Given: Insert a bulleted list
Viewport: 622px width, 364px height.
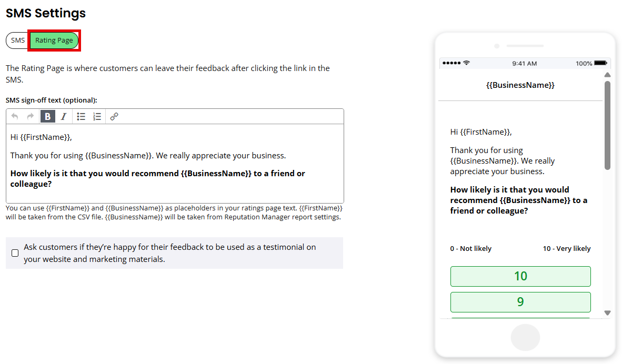Looking at the screenshot, I should (81, 117).
